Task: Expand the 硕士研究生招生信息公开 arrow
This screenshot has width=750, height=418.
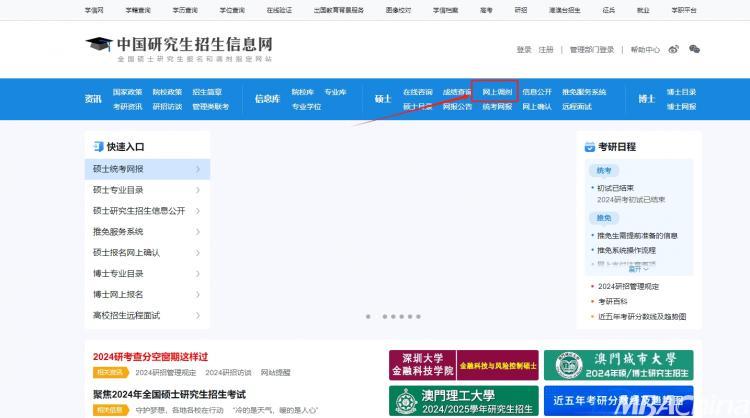Action: click(198, 211)
